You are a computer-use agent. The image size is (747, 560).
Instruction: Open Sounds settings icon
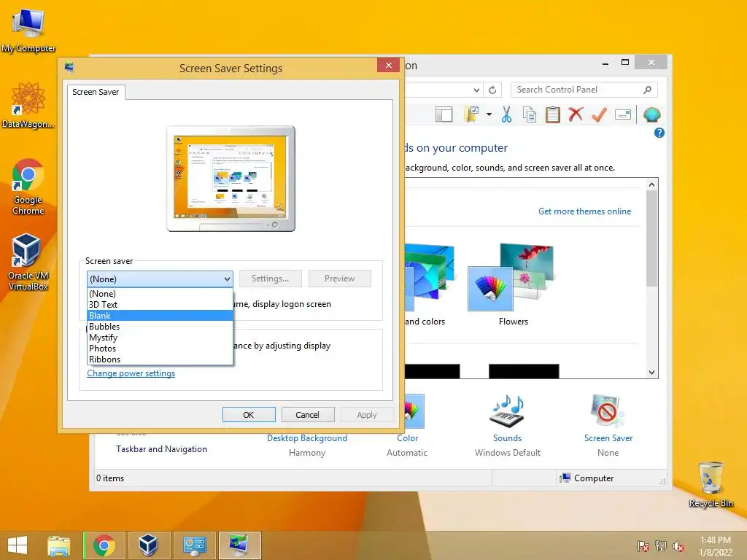pyautogui.click(x=508, y=411)
